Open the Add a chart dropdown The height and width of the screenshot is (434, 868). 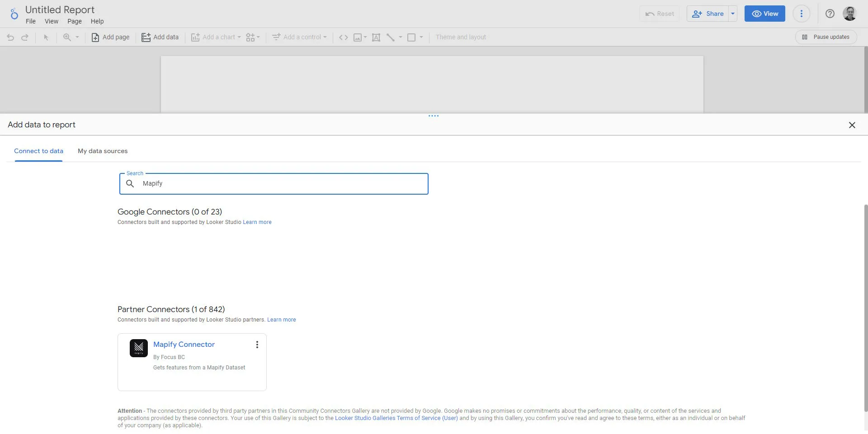216,37
